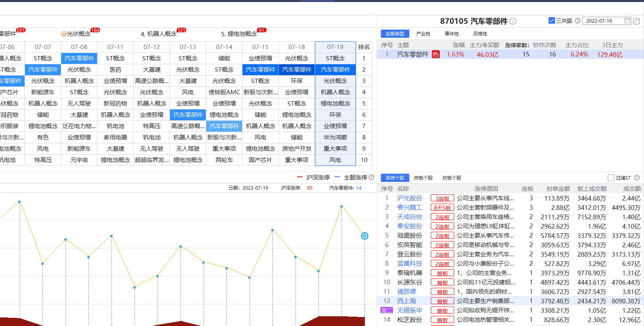The image size is (644, 326).
Task: Switch to the 产业性 tab
Action: [423, 34]
